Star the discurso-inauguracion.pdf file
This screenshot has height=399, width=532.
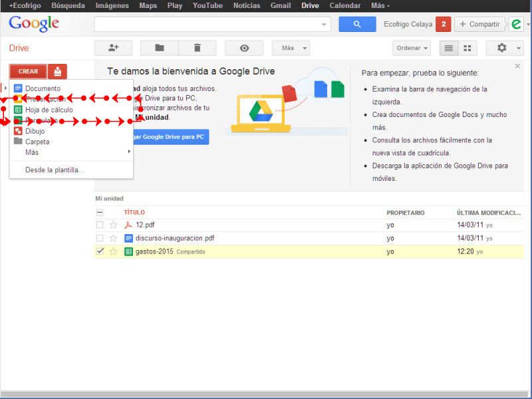113,238
